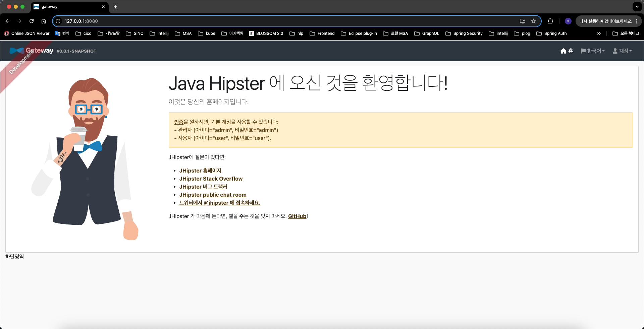Click the '이것은 당신의 홈페이지입니다.' subtitle
The width and height of the screenshot is (644, 329).
[209, 102]
